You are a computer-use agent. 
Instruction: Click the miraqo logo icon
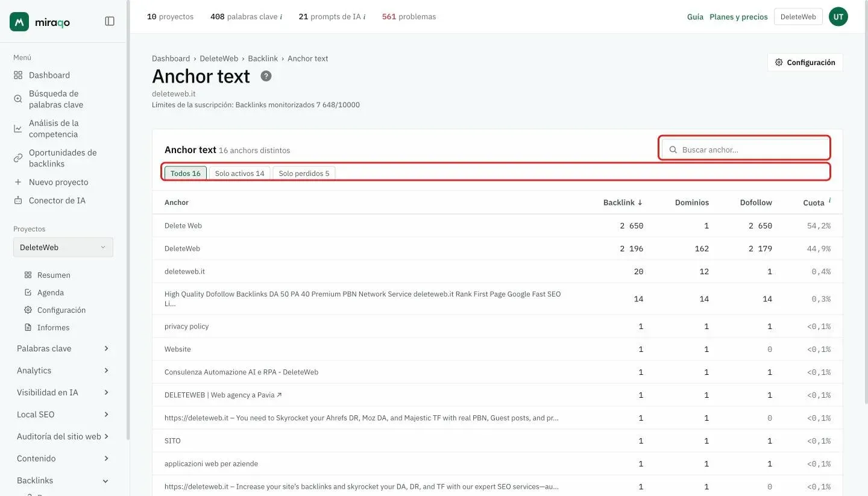(x=19, y=22)
